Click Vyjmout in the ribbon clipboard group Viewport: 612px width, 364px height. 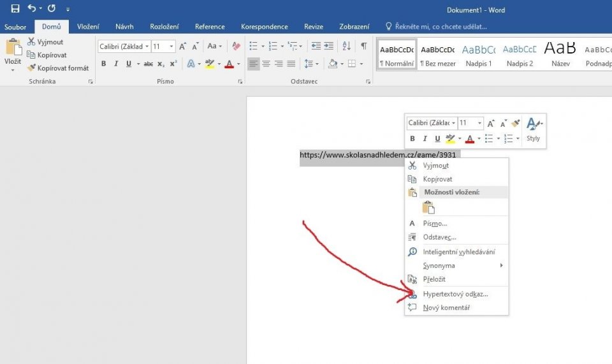pos(45,41)
